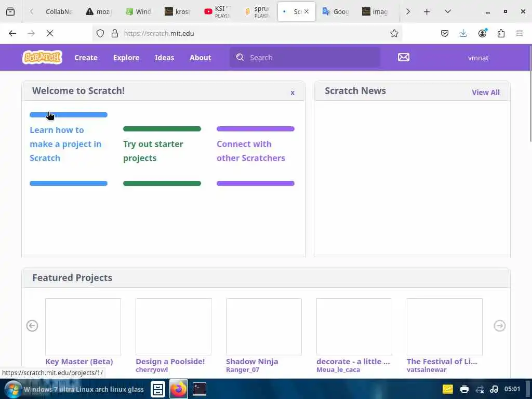Screen dimensions: 532x399
Task: Click the browser forward arrow
Action: tap(31, 33)
